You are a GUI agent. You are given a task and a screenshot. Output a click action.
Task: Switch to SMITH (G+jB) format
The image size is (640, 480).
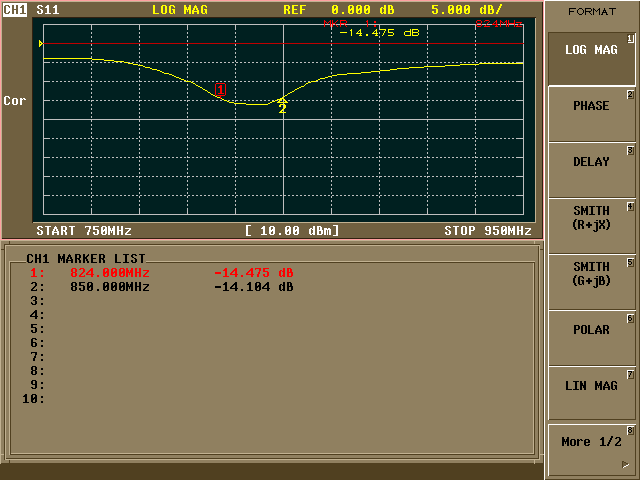click(591, 282)
